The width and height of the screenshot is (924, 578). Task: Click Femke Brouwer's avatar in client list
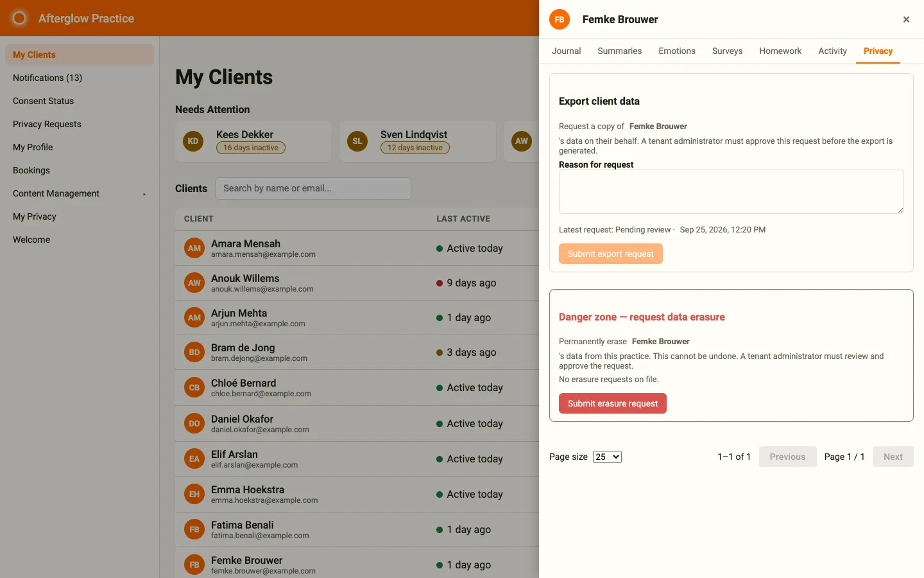coord(194,565)
